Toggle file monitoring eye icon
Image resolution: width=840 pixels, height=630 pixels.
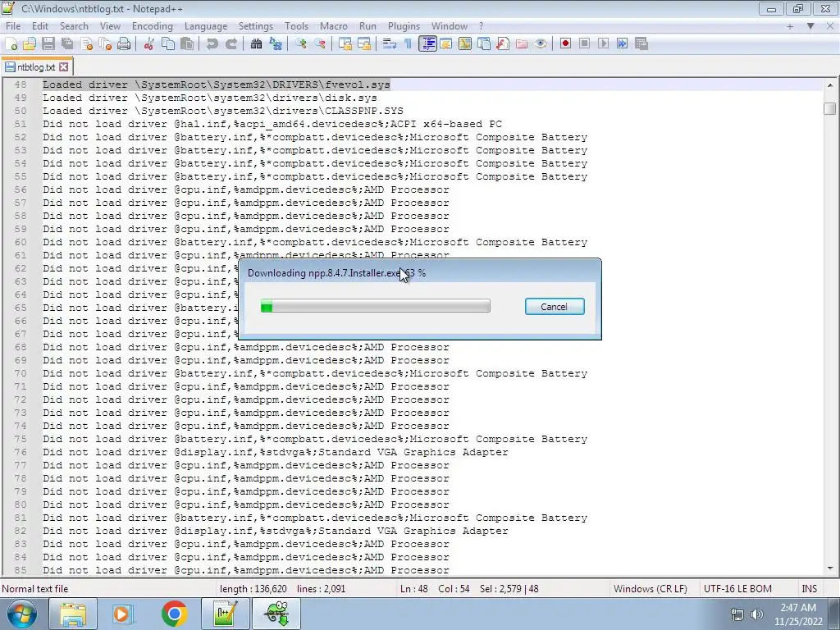click(541, 44)
